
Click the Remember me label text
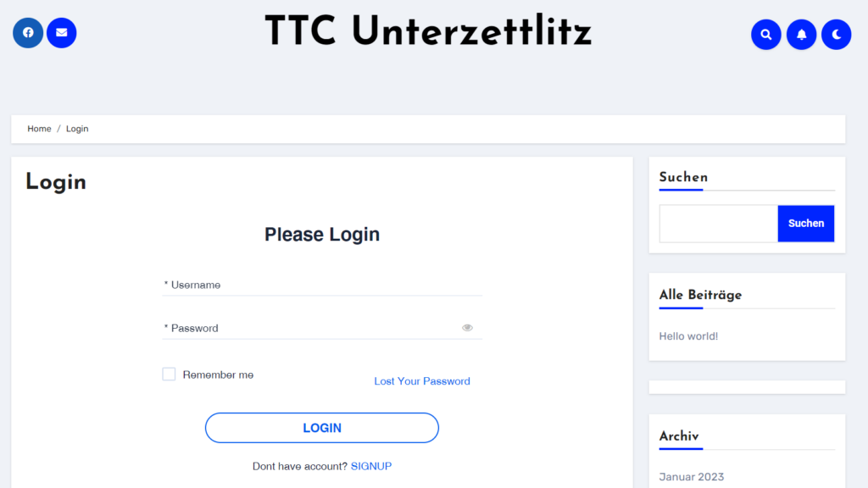tap(218, 374)
